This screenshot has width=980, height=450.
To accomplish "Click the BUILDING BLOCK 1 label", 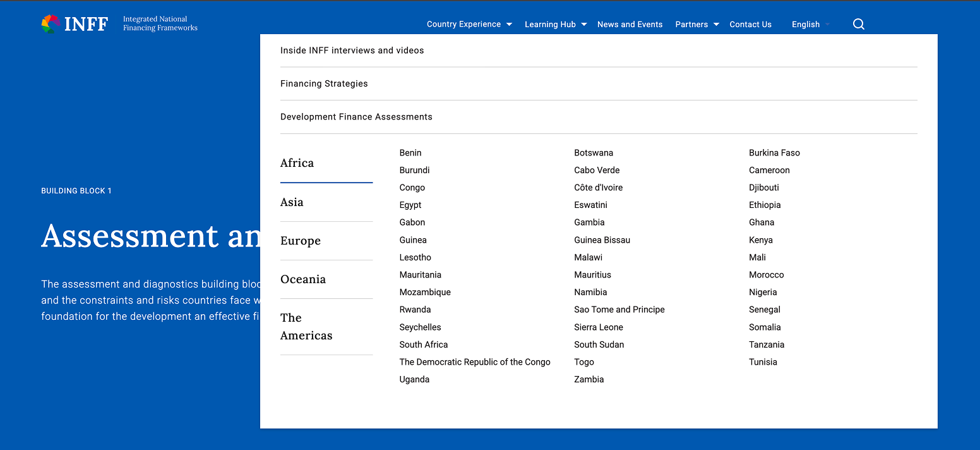I will [x=76, y=191].
